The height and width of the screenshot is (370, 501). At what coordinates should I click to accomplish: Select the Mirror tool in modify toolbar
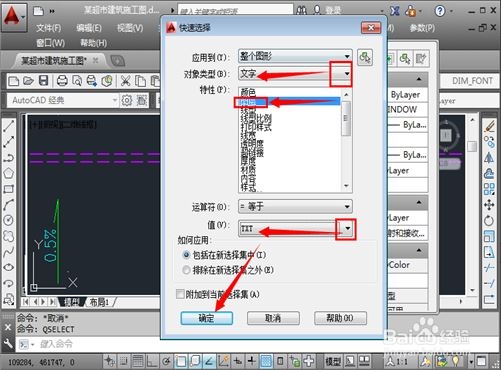489,158
